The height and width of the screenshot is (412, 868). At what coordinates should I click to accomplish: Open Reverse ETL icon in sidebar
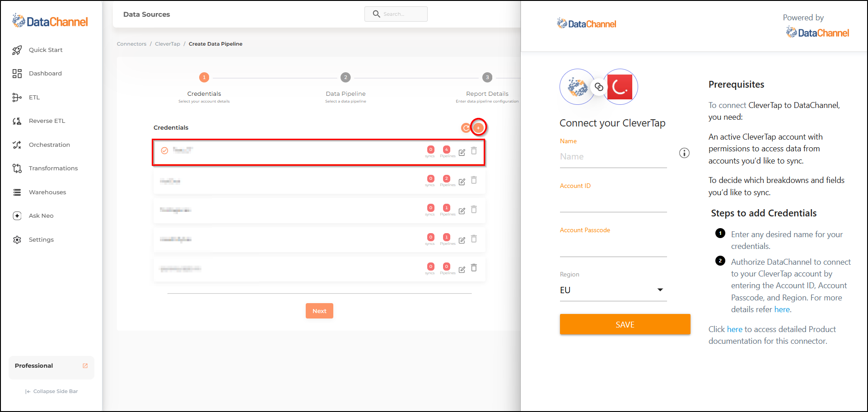pos(17,121)
